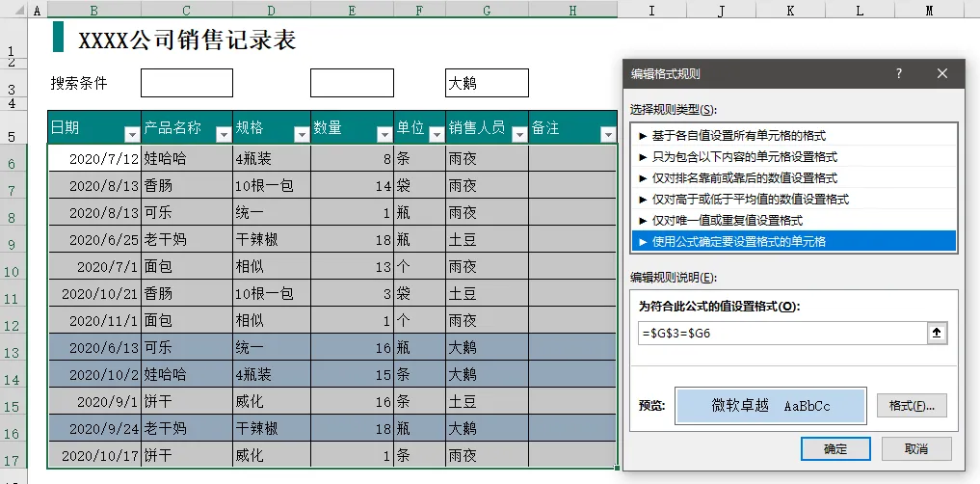980x484 pixels.
Task: Select rule type 使用公式确定要设置格式的单元格
Action: point(794,241)
